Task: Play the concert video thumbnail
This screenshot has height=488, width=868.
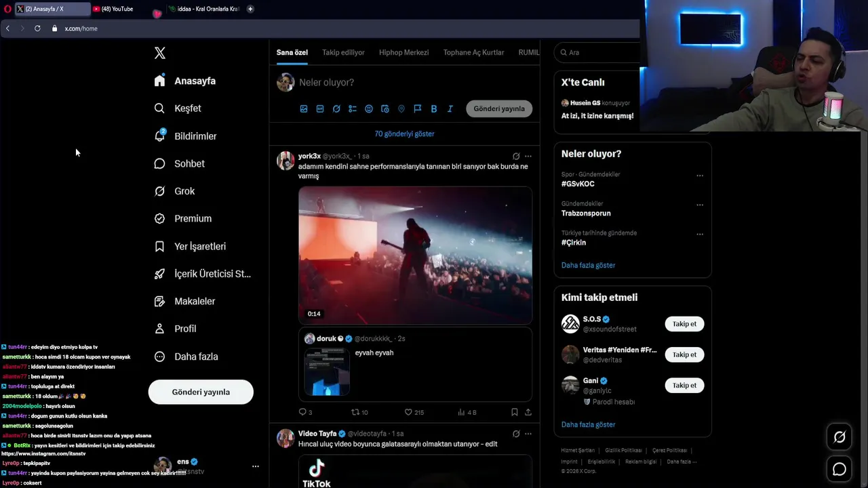Action: [x=415, y=255]
